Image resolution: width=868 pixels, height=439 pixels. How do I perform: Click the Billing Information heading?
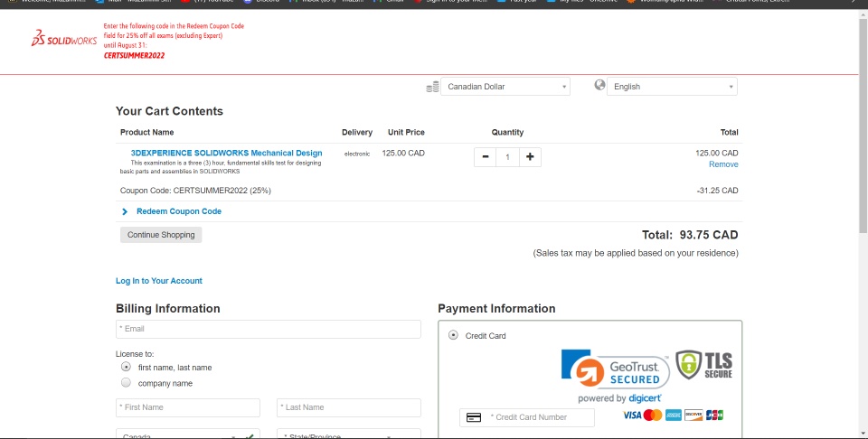(168, 309)
